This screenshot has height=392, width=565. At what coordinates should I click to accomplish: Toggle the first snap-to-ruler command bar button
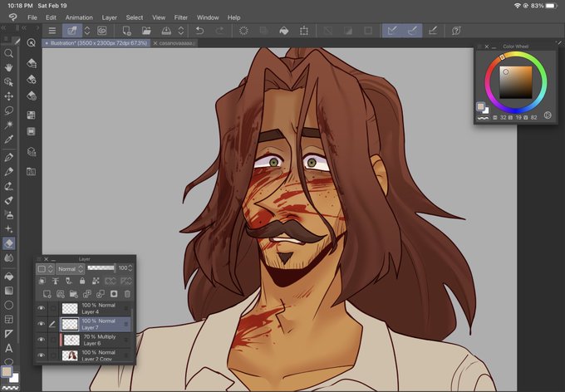point(392,31)
